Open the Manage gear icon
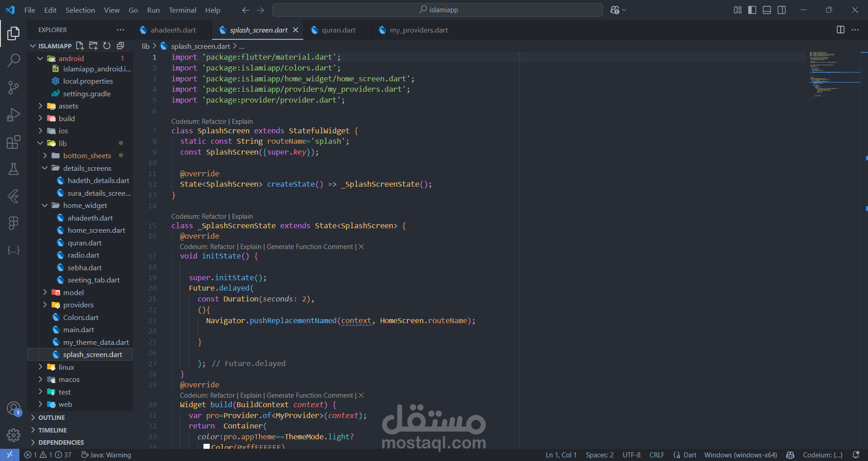The width and height of the screenshot is (868, 461). coord(14,435)
